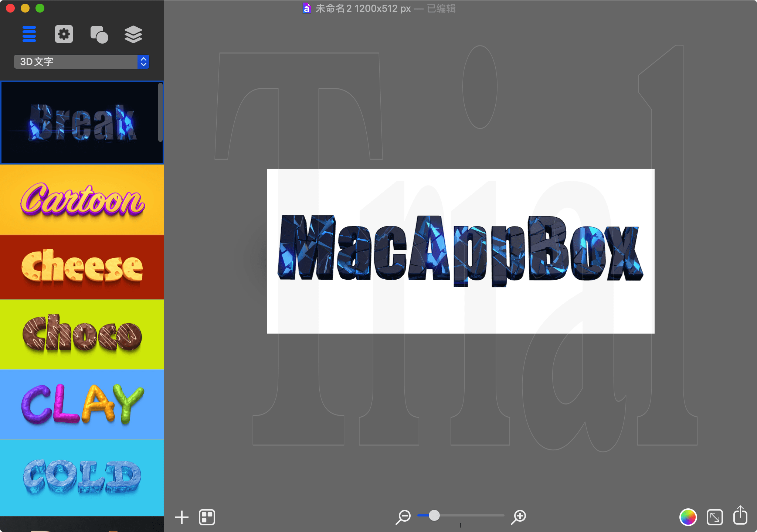Click the share export icon
Image resolution: width=757 pixels, height=532 pixels.
tap(740, 515)
